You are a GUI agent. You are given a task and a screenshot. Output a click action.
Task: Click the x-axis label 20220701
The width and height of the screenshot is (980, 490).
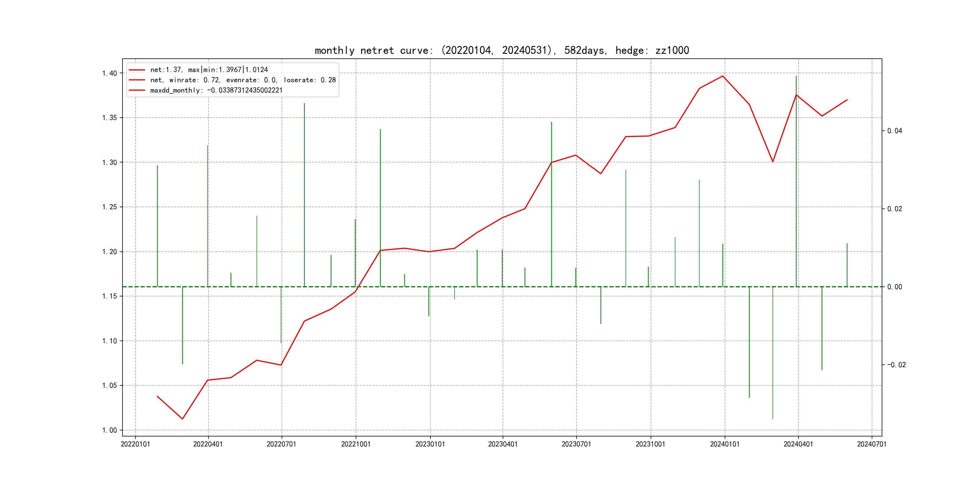click(281, 444)
